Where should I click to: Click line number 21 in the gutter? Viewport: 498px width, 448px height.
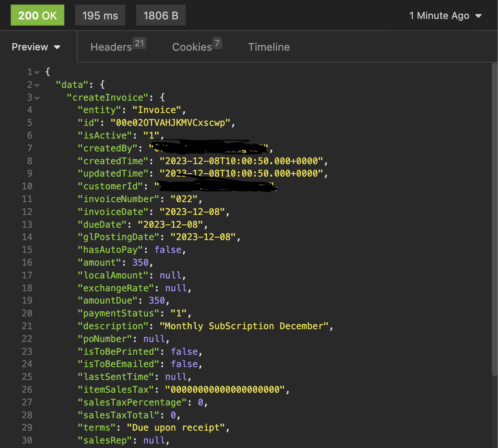[x=27, y=326]
